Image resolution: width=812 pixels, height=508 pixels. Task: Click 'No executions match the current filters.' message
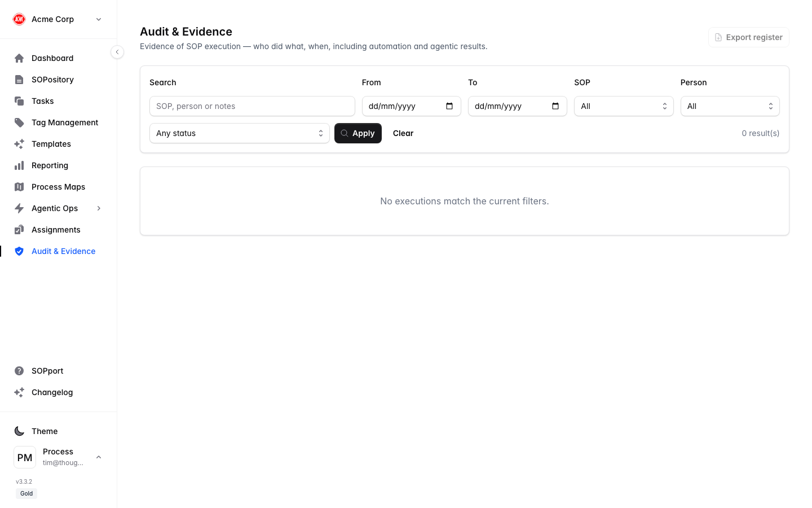click(x=465, y=201)
